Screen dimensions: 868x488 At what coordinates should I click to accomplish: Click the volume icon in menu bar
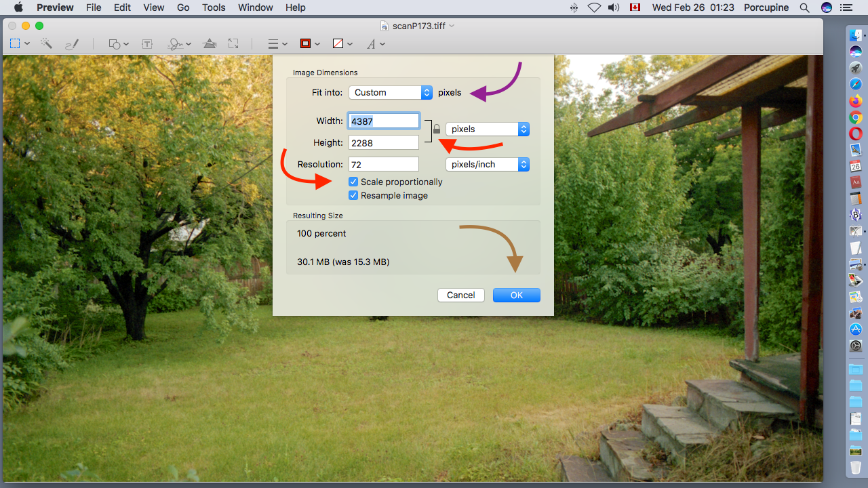coord(614,7)
